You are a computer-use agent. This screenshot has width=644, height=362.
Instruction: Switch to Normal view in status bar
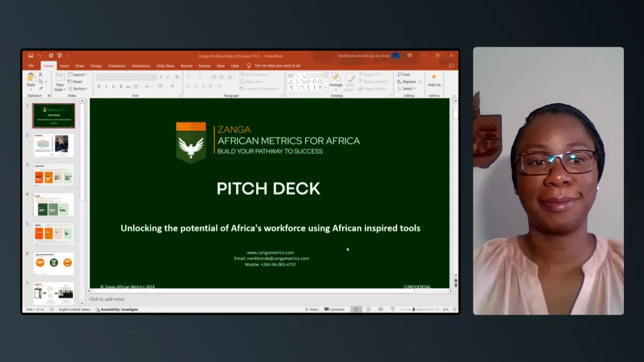(356, 309)
